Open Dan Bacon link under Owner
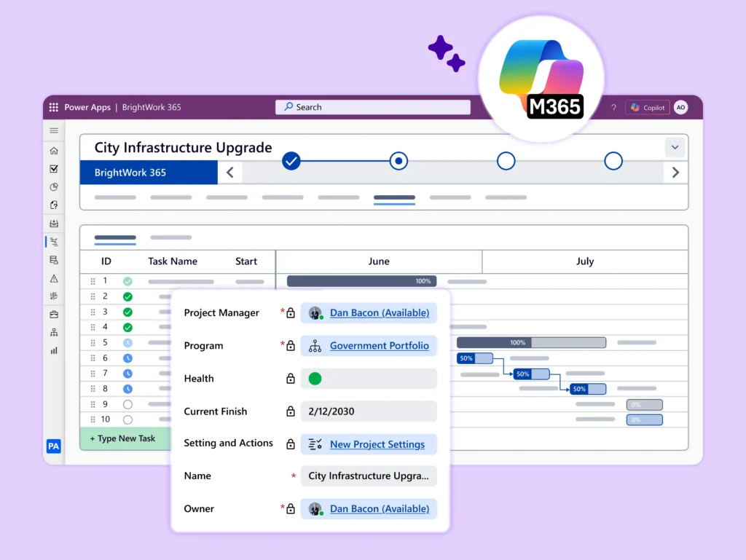 coord(380,508)
